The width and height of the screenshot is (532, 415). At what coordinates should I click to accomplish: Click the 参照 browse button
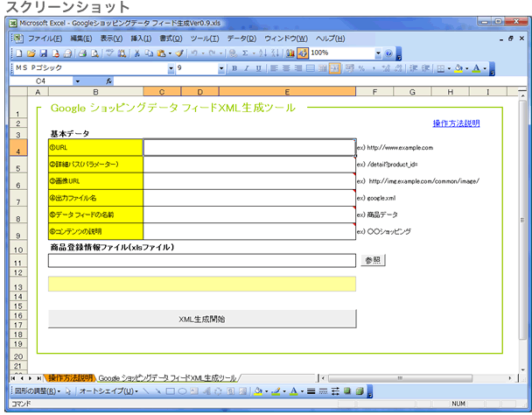tap(373, 260)
